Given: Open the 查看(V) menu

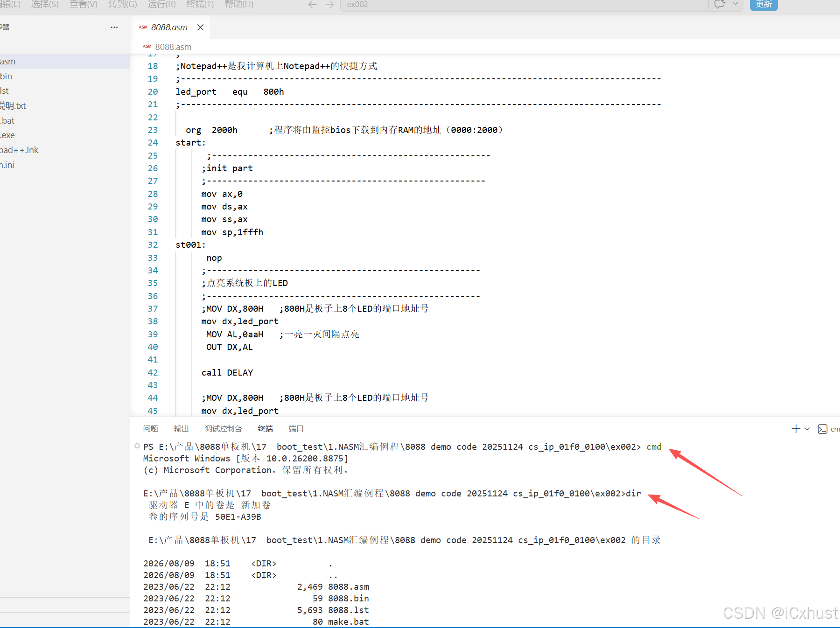Looking at the screenshot, I should pyautogui.click(x=84, y=4).
